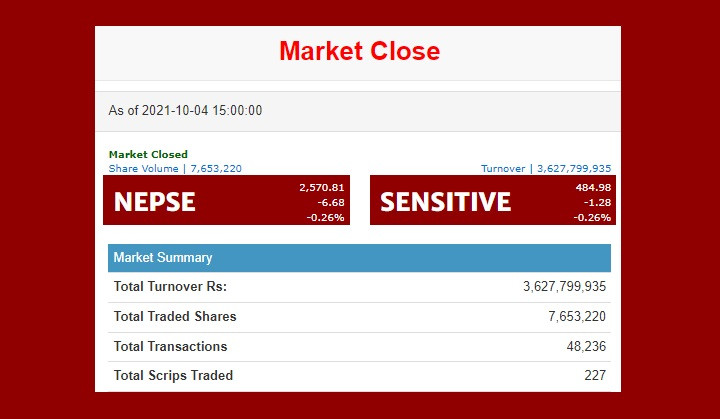Click the Market Close heading
The width and height of the screenshot is (720, 419).
click(360, 51)
